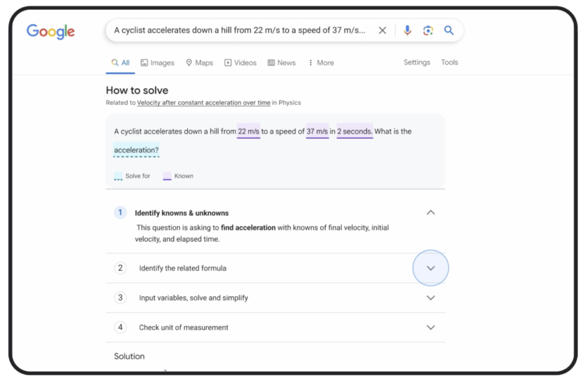The height and width of the screenshot is (383, 588).
Task: Click the Google logo
Action: pos(50,32)
